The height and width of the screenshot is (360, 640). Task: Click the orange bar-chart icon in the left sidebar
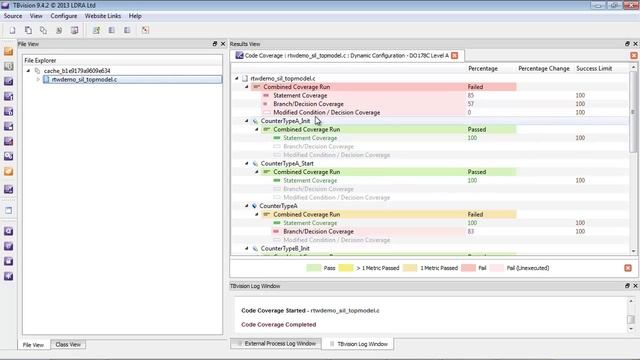coord(8,51)
